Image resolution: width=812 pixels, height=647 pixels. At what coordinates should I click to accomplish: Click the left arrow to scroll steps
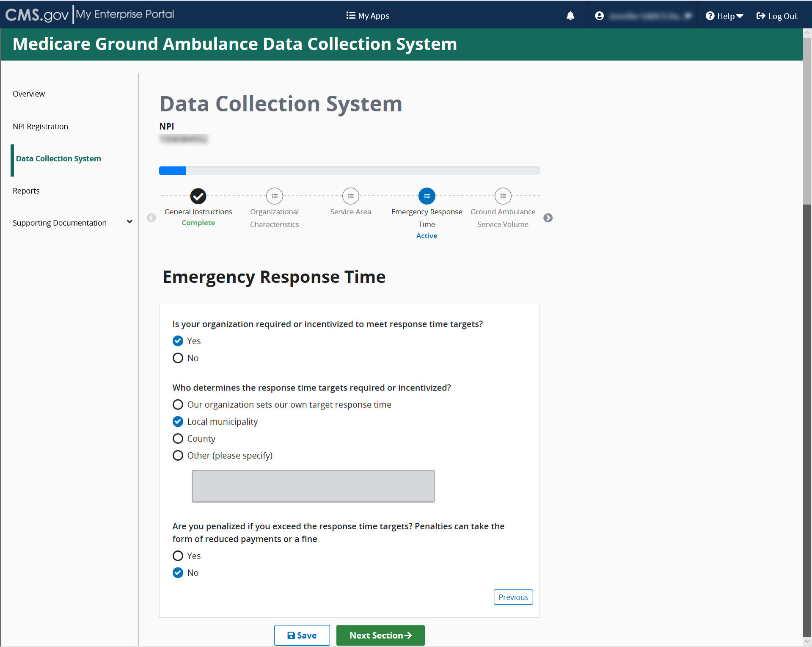coord(151,218)
